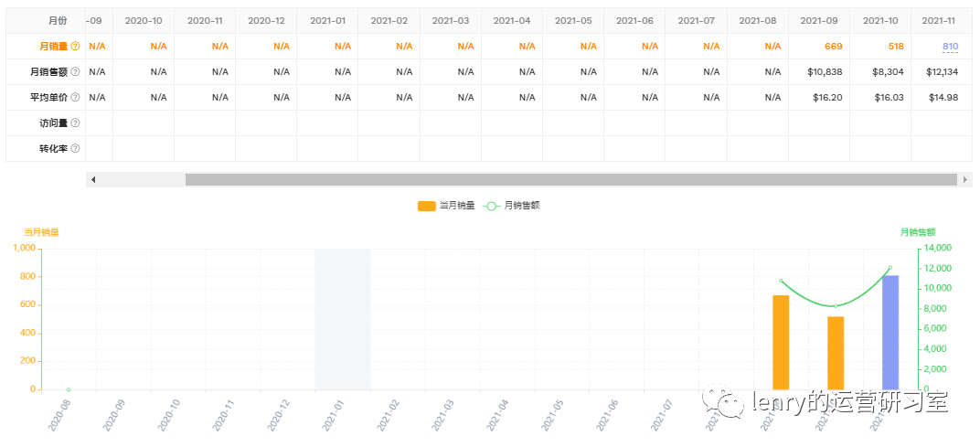Click the $12,134 sales amount cell
Screen dimensions: 980x447
942,72
